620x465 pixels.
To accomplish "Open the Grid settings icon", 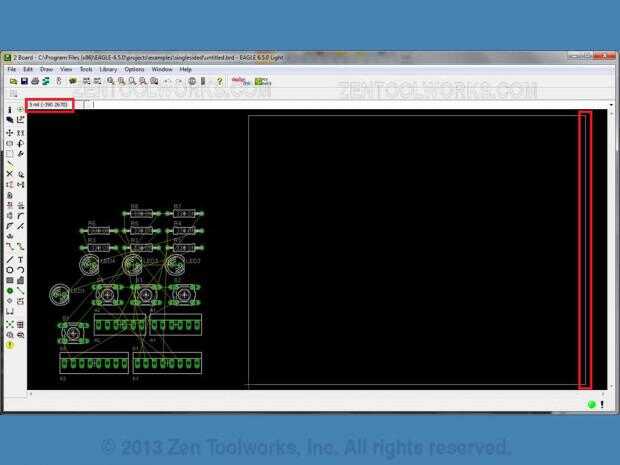I will coord(13,94).
